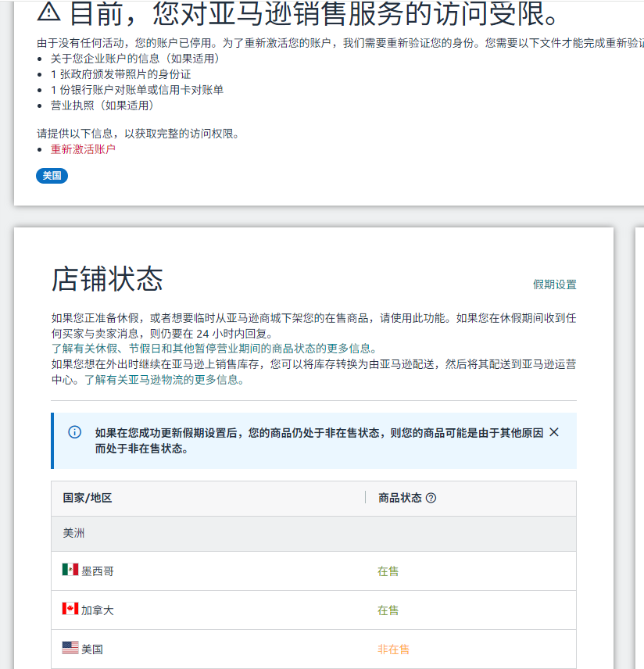Select the 在售 status in the 加拿大 row

point(388,610)
